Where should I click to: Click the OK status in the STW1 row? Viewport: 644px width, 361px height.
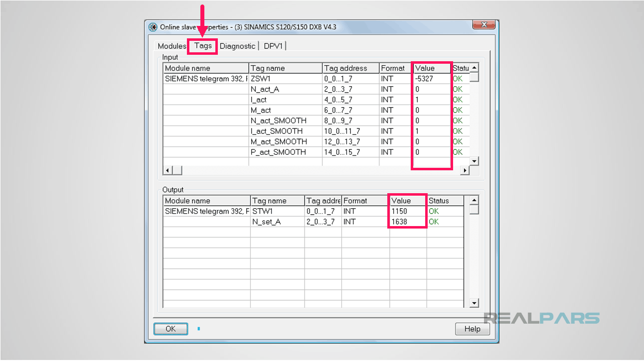point(434,211)
